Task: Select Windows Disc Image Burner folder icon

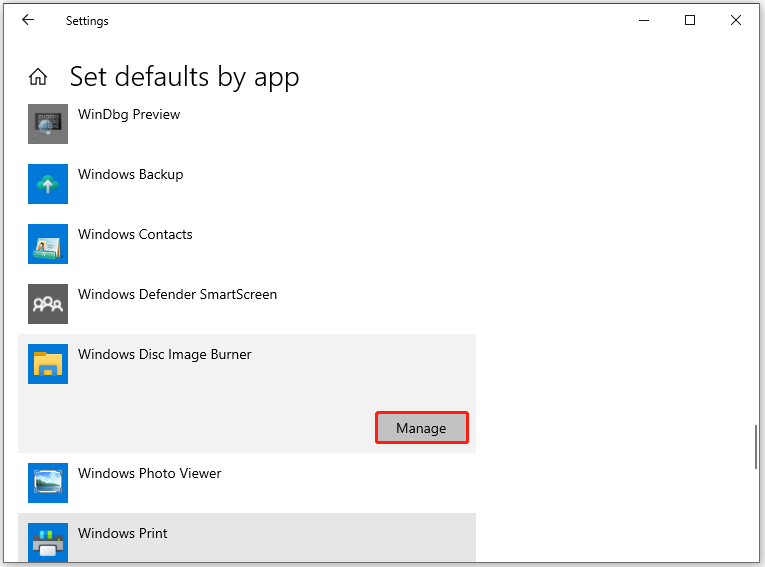Action: pyautogui.click(x=48, y=364)
